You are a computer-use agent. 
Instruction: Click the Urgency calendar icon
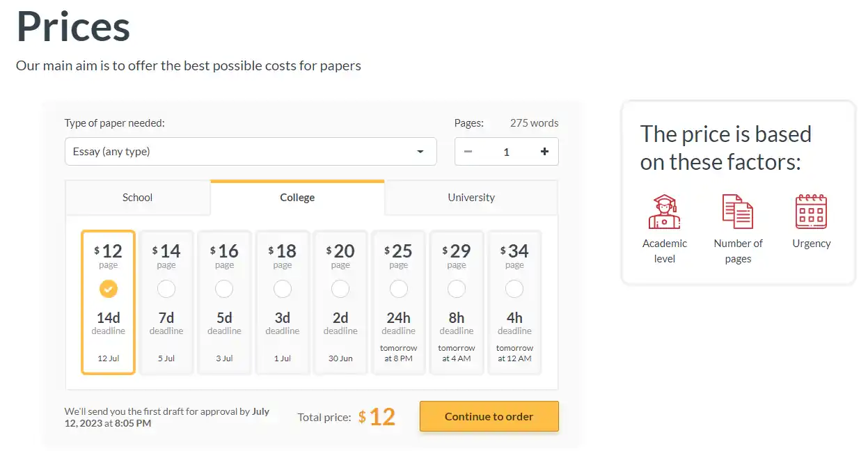coord(811,212)
